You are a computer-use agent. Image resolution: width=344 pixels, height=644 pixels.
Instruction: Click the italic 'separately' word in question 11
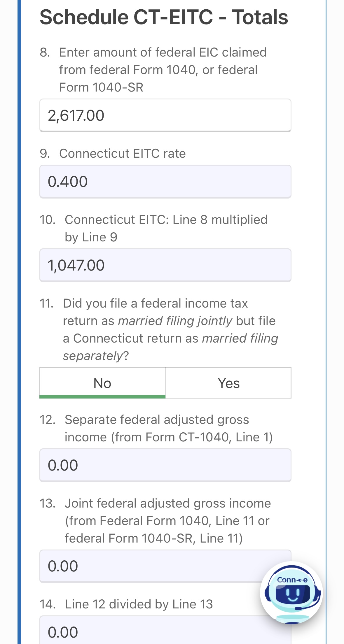point(93,356)
